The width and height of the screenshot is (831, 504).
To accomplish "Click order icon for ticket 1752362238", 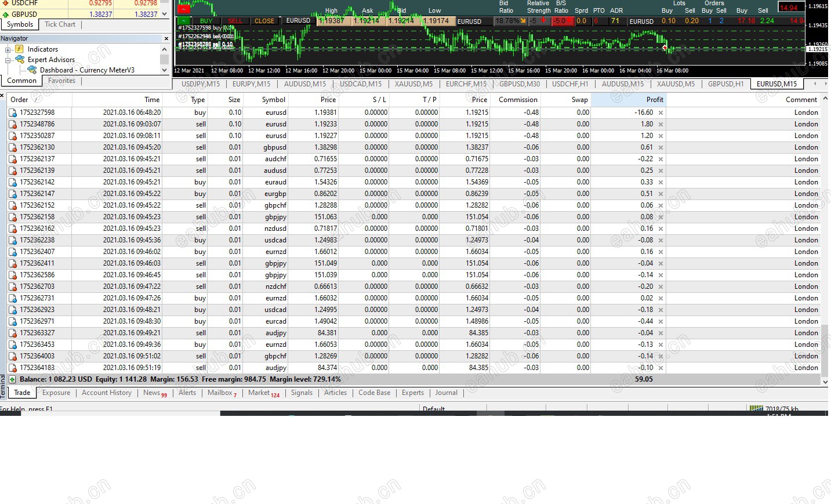I will click(x=13, y=240).
